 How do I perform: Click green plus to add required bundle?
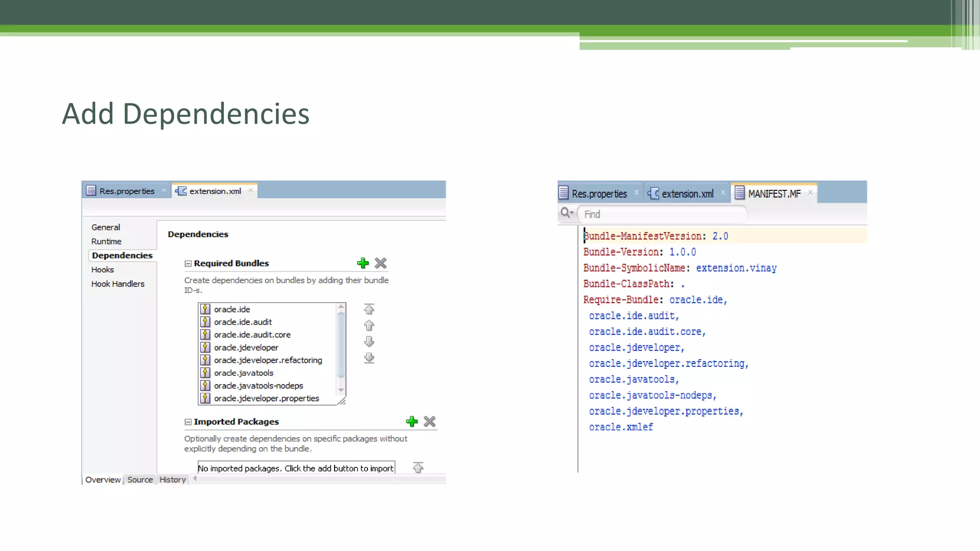(x=363, y=263)
